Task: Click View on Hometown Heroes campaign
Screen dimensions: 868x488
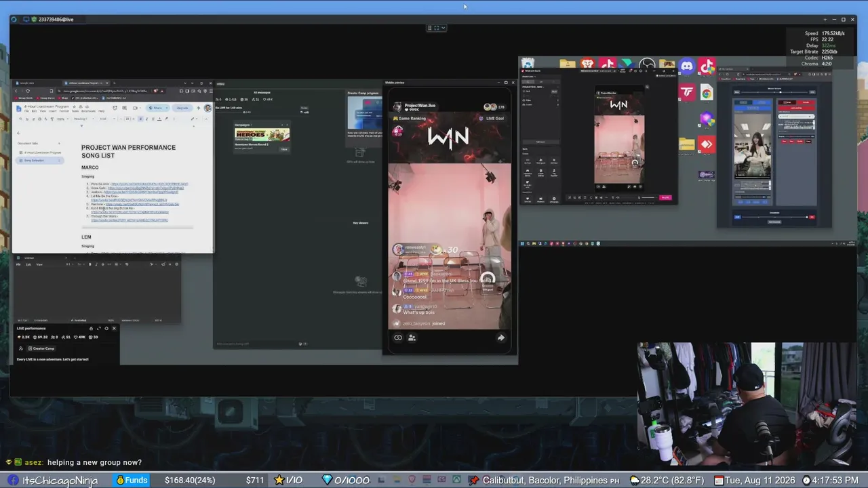Action: tap(284, 149)
